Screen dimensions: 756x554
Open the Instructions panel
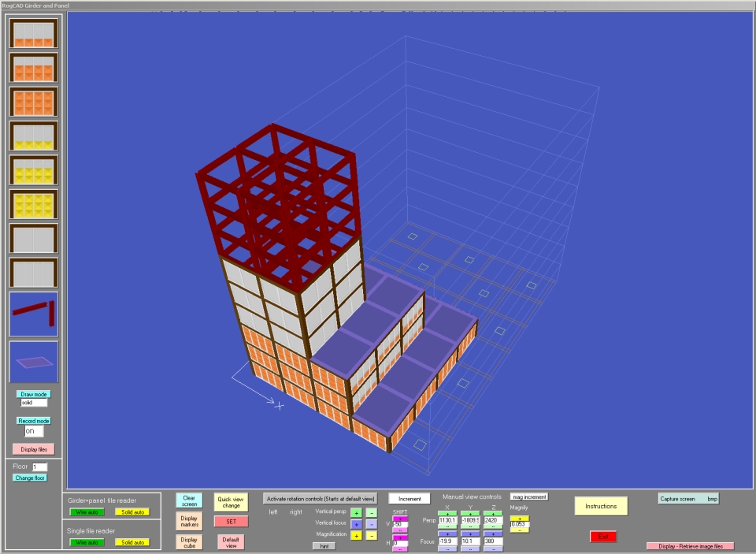click(600, 507)
